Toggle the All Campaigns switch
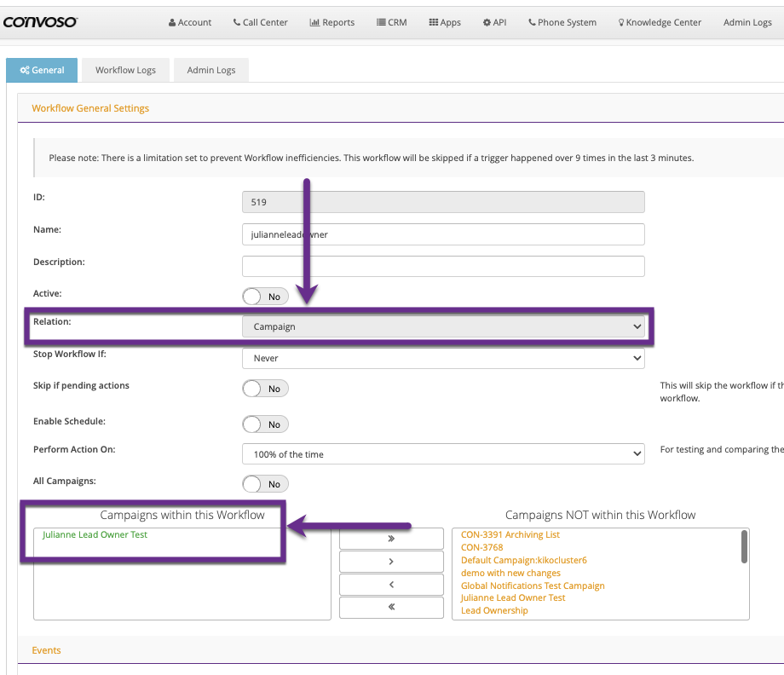This screenshot has height=675, width=784. point(265,484)
